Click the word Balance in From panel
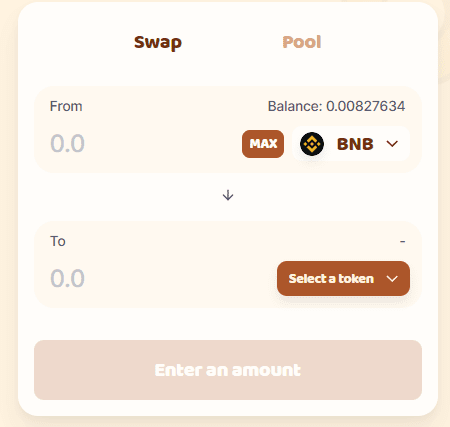This screenshot has width=450, height=427. [295, 106]
